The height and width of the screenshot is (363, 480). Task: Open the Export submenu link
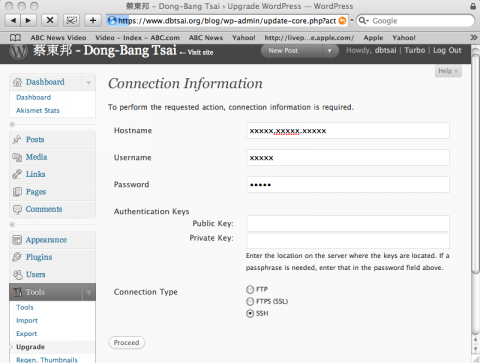pos(27,334)
